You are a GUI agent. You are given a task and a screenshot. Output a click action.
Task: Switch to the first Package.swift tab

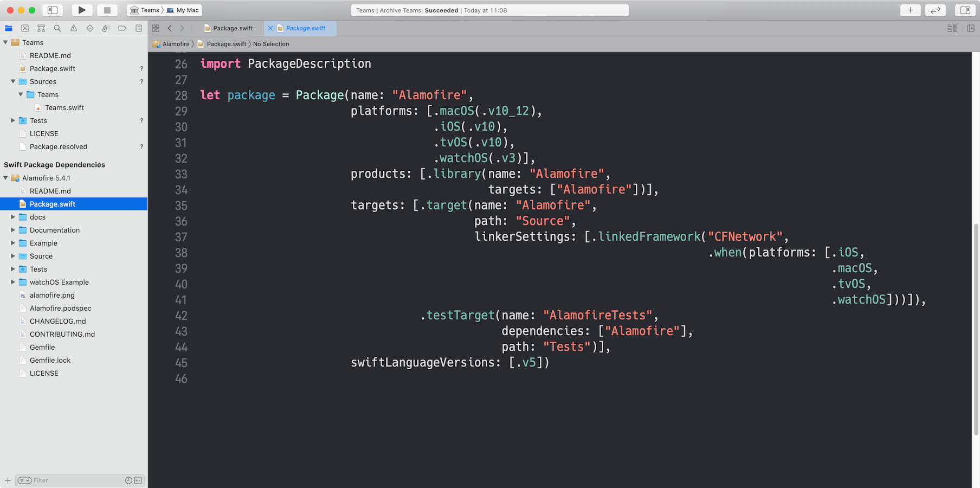[233, 28]
